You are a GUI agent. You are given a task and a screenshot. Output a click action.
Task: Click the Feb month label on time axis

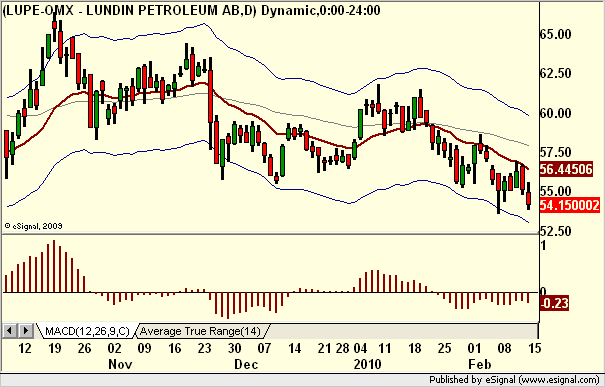coord(480,364)
